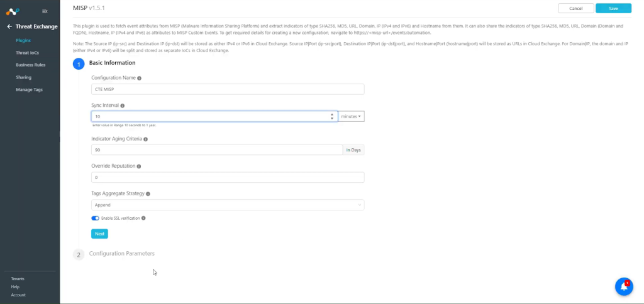Open Tenants in sidebar footer
The width and height of the screenshot is (644, 304).
(18, 279)
